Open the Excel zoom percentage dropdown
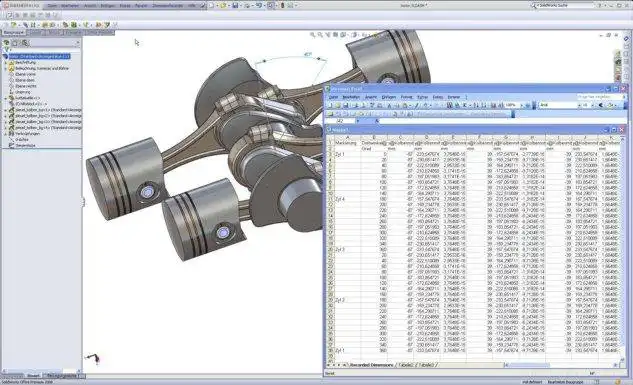The height and width of the screenshot is (385, 633). 521,105
